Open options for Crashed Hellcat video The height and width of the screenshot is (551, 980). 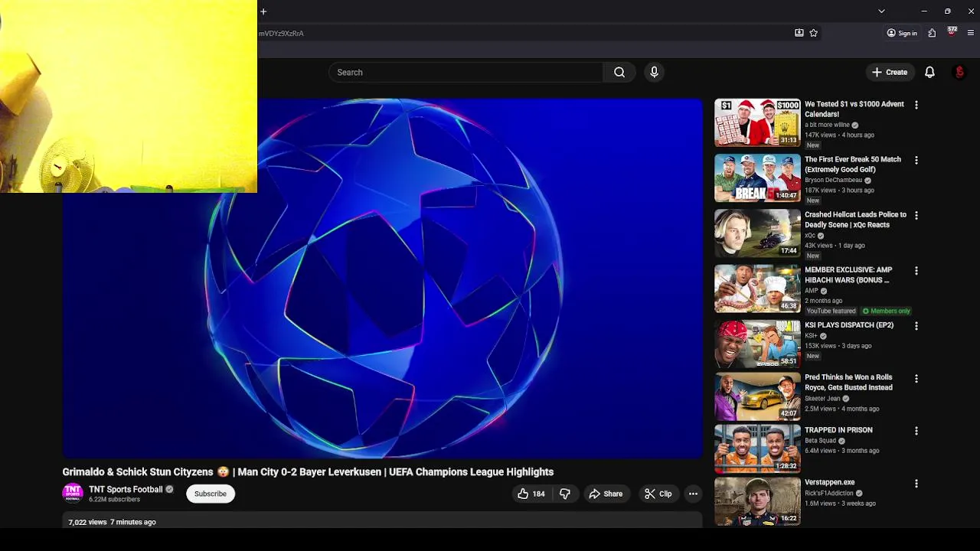(x=916, y=215)
